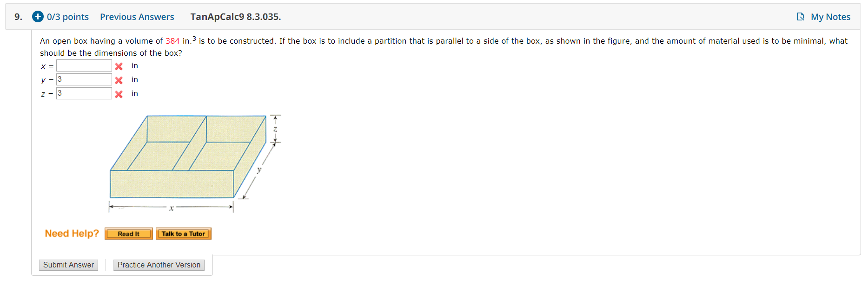
Task: Select the My Notes label
Action: click(830, 17)
